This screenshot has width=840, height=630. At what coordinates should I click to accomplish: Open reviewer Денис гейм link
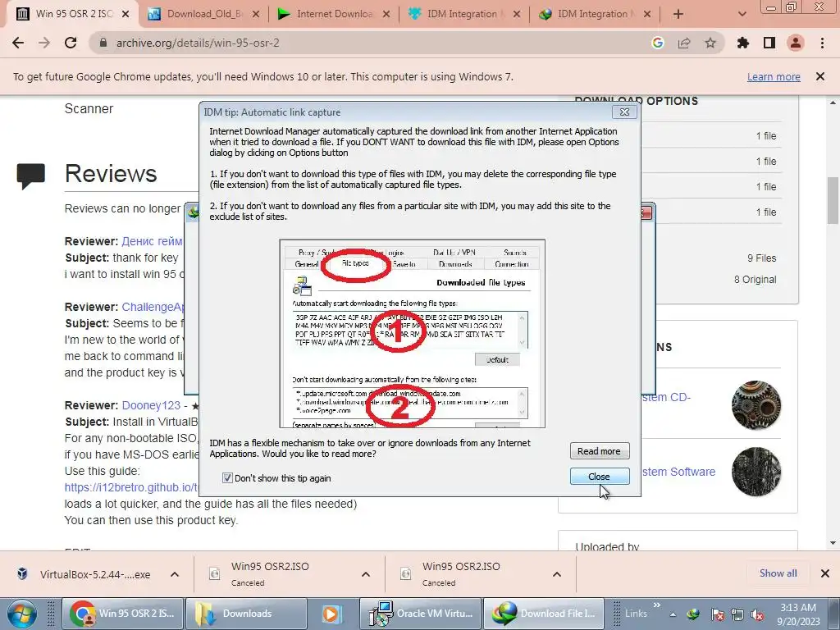click(x=152, y=241)
